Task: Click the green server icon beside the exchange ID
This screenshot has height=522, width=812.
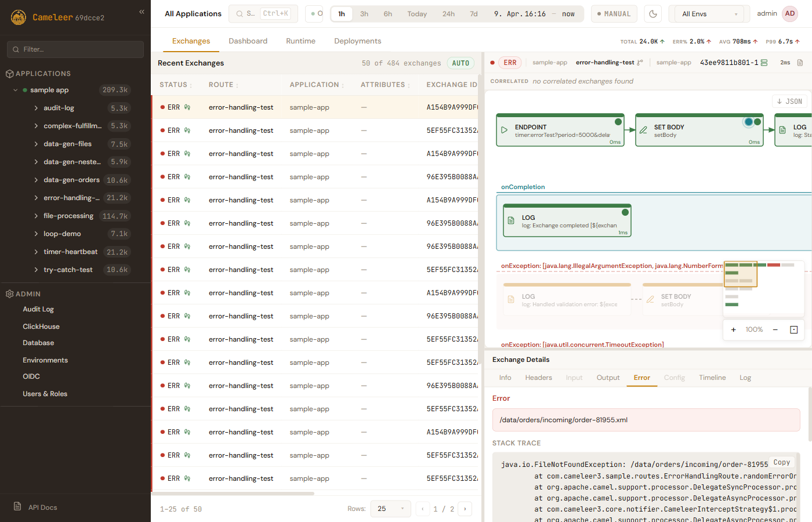Action: (x=764, y=63)
